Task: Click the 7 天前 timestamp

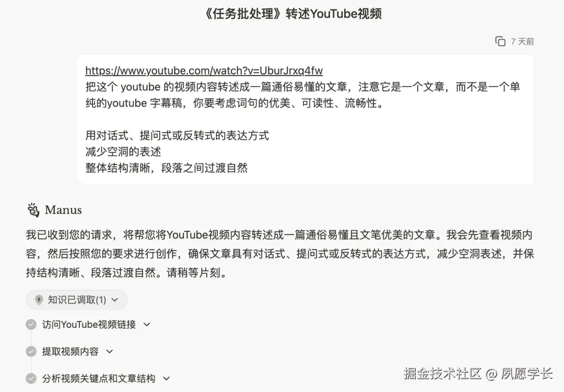Action: 522,41
